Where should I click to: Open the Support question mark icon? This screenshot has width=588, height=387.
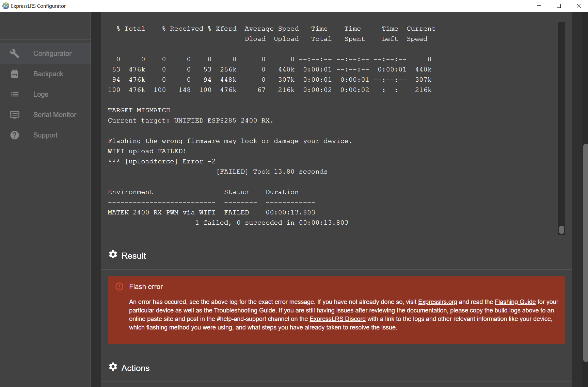click(15, 135)
